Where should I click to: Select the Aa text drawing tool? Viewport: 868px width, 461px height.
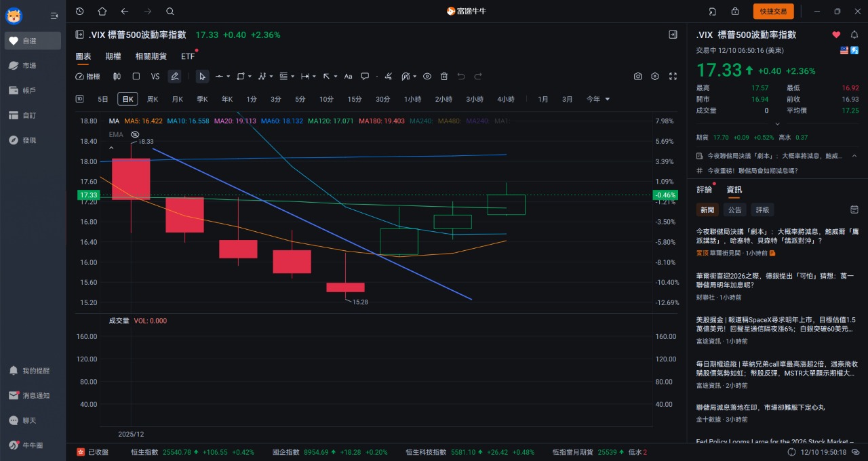348,77
